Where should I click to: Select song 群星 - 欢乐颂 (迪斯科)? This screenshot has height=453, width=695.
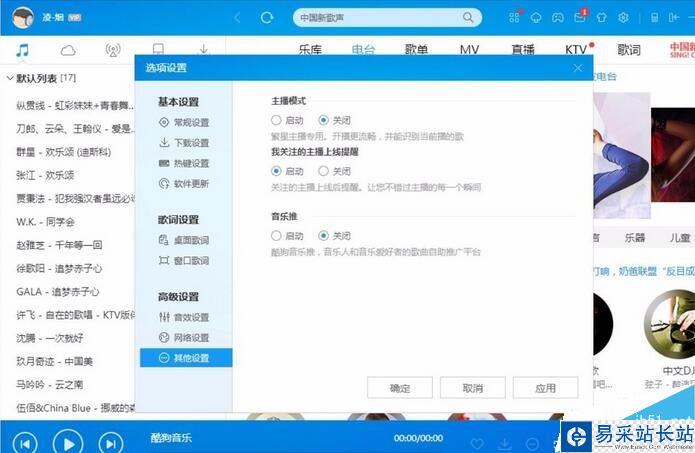[x=63, y=152]
